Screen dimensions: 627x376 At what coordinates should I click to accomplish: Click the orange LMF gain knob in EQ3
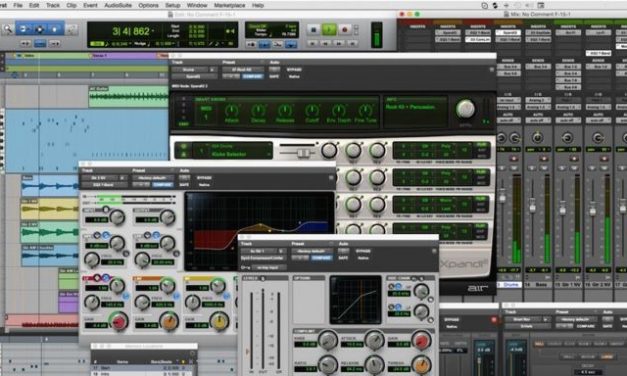click(169, 321)
